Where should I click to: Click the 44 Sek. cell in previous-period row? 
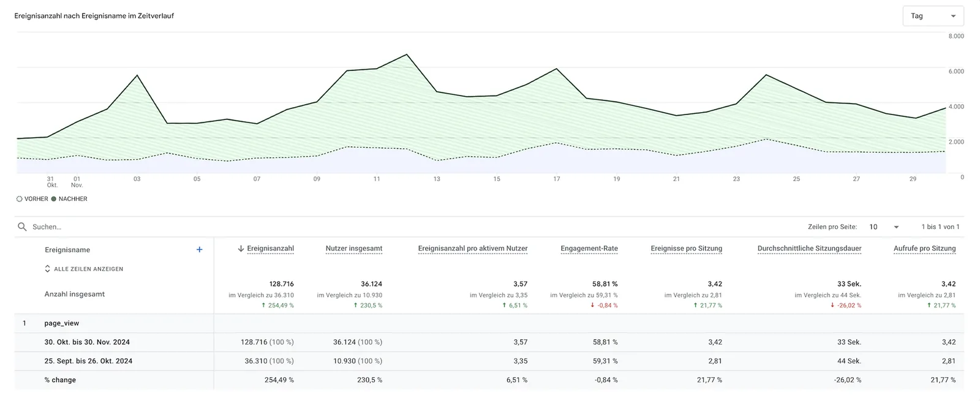[849, 361]
